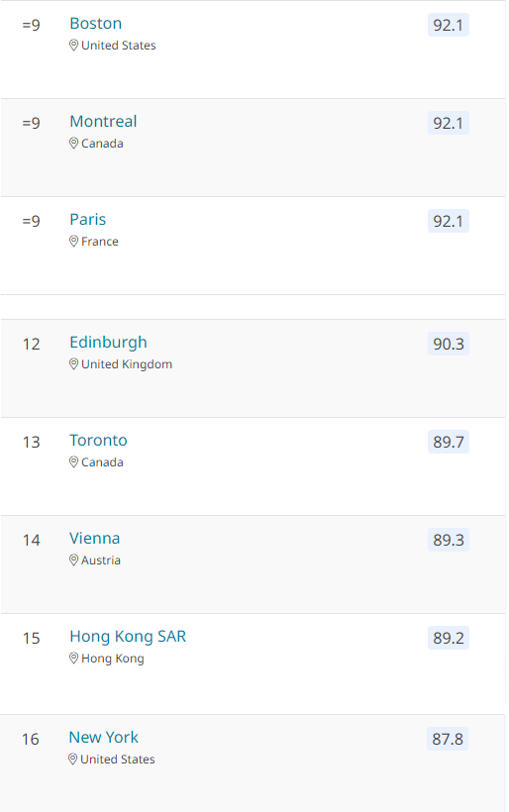Click the location pin beside Hong Kong country label
Image resolution: width=509 pixels, height=812 pixels.
[73, 659]
